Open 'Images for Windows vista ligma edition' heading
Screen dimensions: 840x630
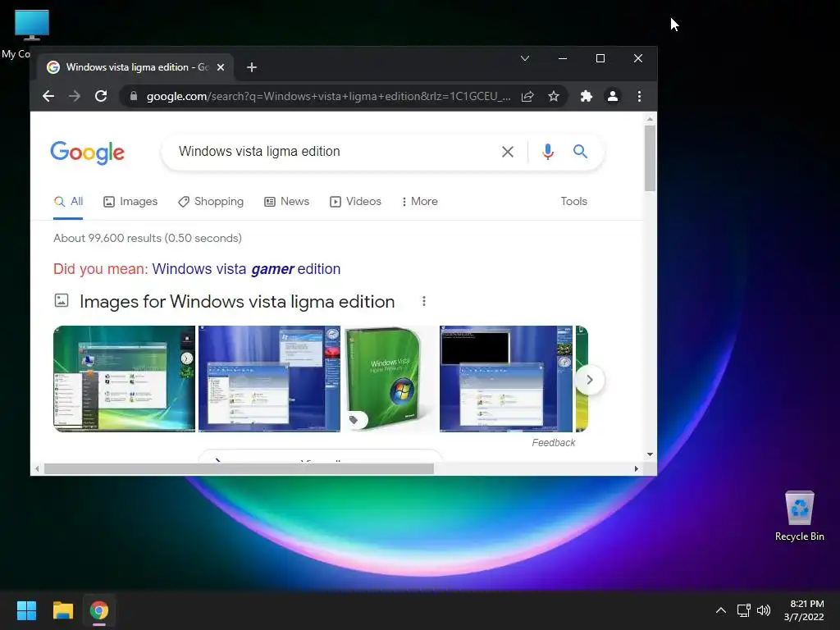click(x=237, y=302)
